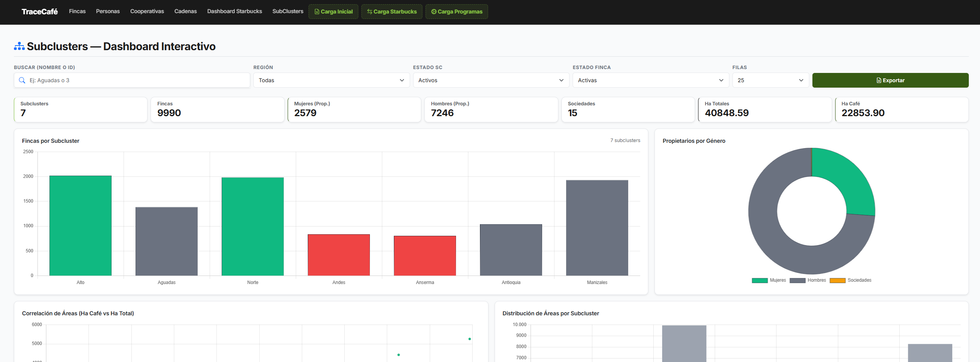Toggle the Mujeres legend entry in the donut chart
This screenshot has height=362, width=980.
[x=769, y=280]
